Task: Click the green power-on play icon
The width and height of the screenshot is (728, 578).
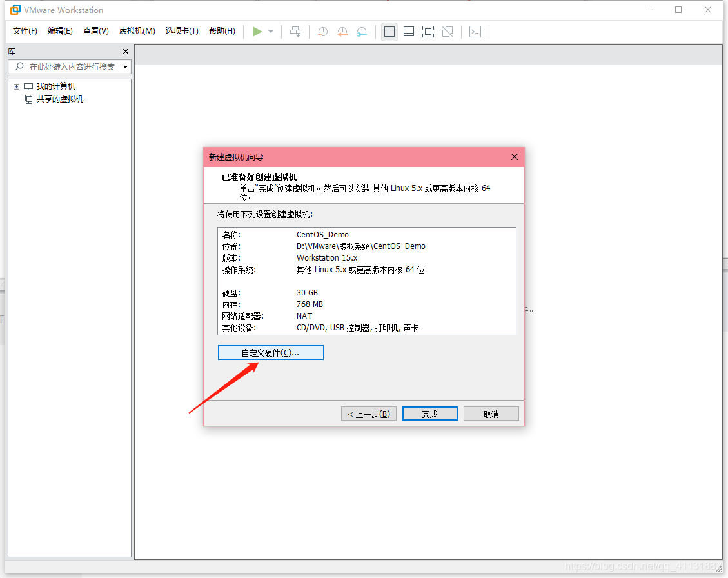Action: [x=257, y=32]
